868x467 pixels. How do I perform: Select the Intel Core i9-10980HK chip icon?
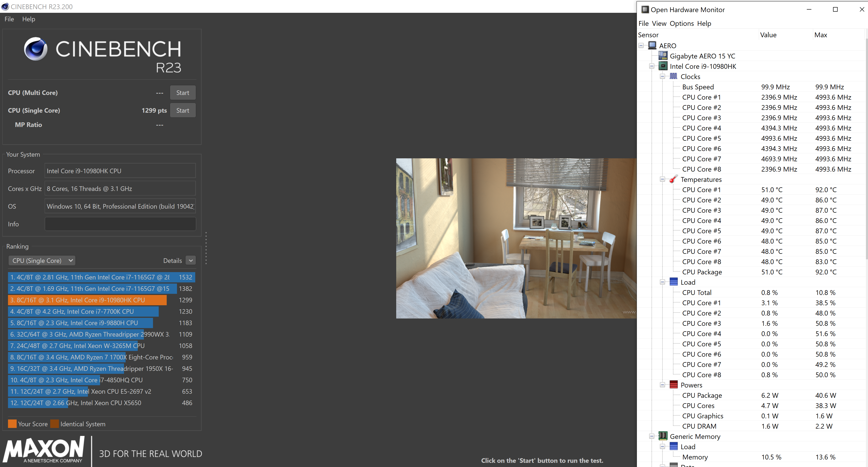point(663,66)
